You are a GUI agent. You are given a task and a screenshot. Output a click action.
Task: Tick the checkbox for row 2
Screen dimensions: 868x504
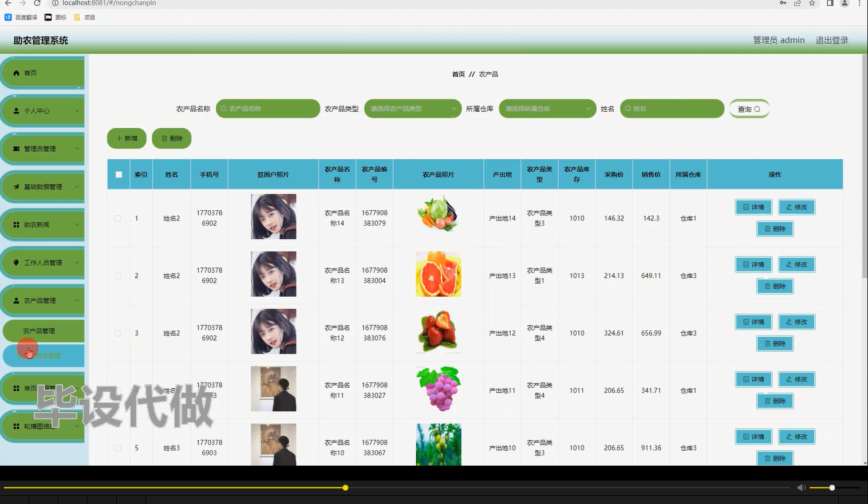coord(118,276)
